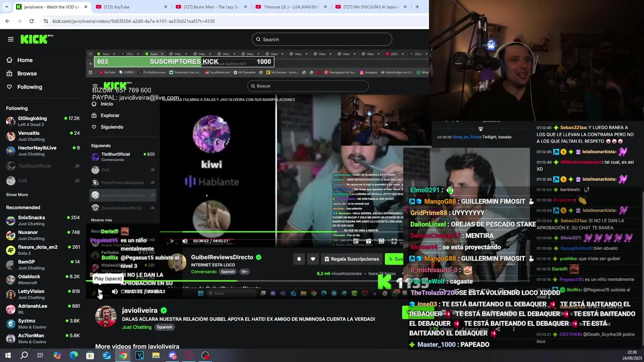Viewport: 644px width, 362px height.
Task: Open Venusitis channel in sidebar
Action: point(43,136)
